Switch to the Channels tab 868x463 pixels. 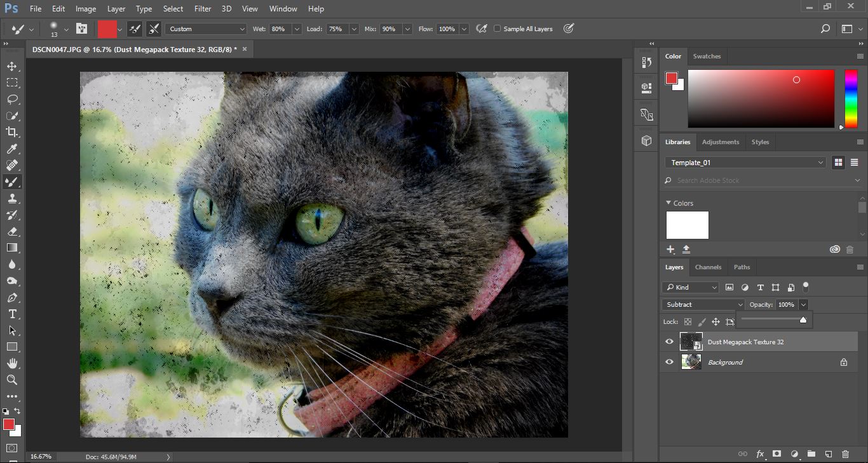(708, 267)
